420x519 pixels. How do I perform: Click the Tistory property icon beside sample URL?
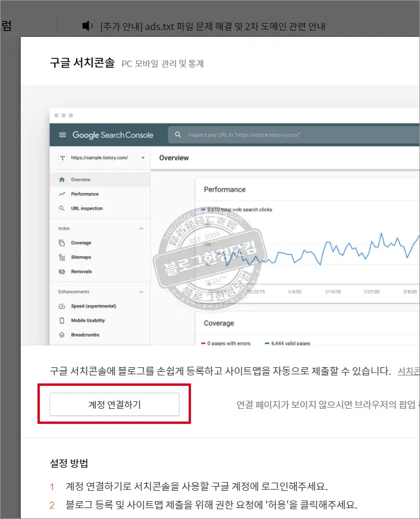[x=62, y=158]
